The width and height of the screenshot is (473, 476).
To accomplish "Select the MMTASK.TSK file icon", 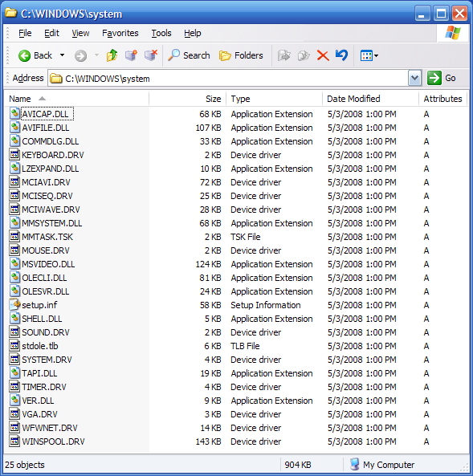I will tap(14, 237).
